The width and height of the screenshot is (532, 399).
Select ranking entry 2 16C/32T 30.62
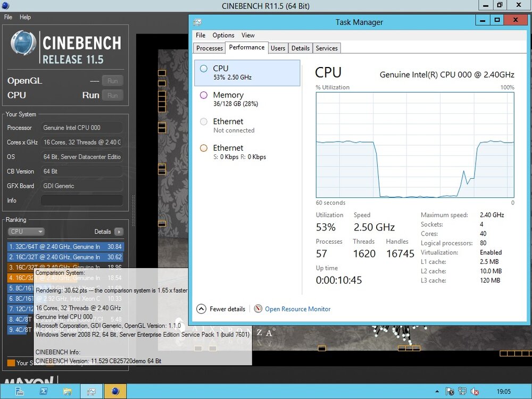pyautogui.click(x=65, y=257)
